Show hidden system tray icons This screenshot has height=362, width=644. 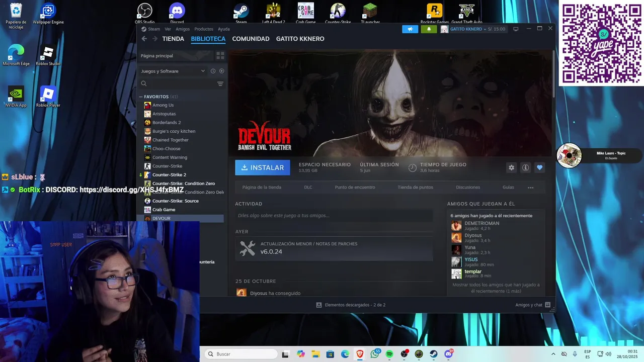[553, 354]
